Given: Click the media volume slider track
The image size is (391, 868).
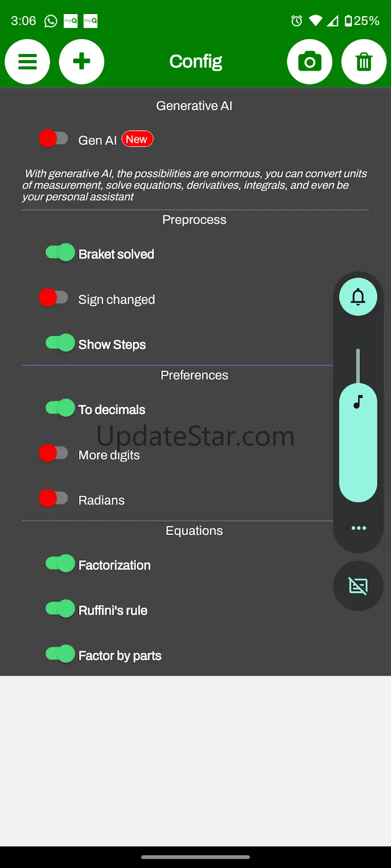Looking at the screenshot, I should tap(358, 425).
